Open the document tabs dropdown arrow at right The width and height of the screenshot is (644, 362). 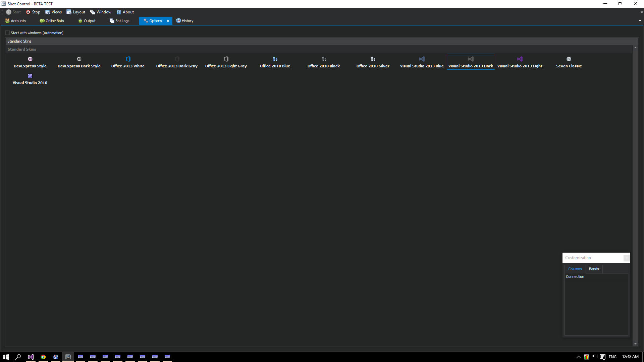pos(640,21)
